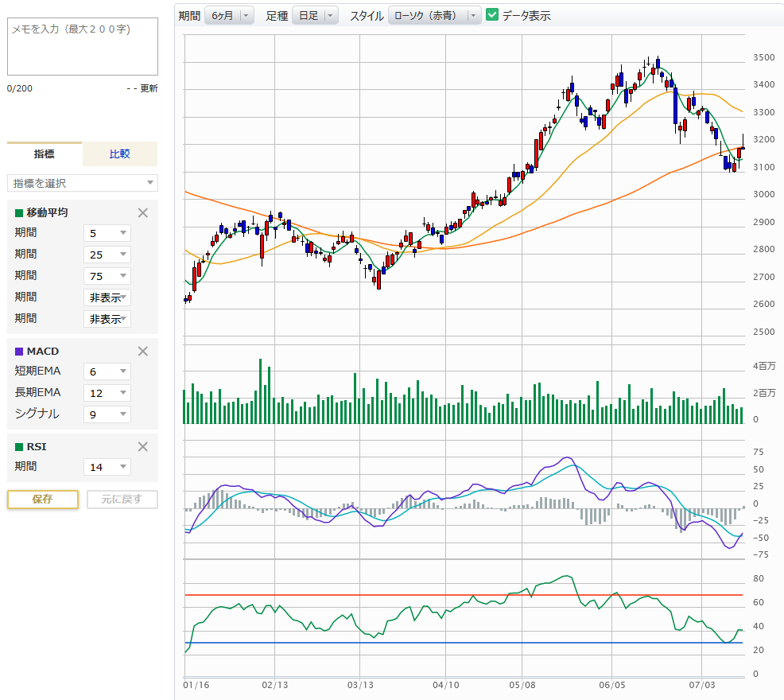Click the 元に戻す button

pyautogui.click(x=122, y=499)
